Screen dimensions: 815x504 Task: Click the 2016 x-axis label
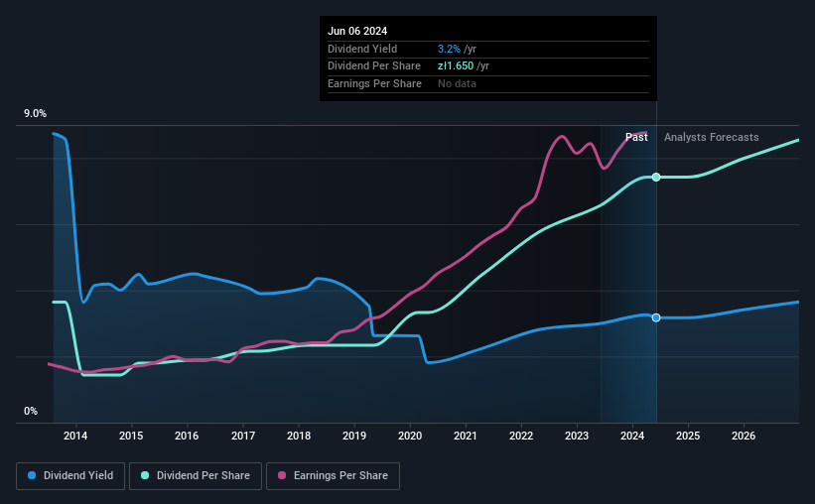pyautogui.click(x=187, y=436)
